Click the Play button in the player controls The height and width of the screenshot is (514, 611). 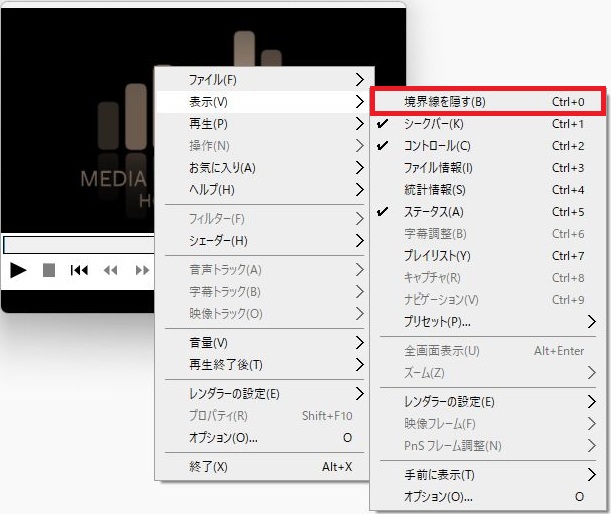pyautogui.click(x=18, y=270)
